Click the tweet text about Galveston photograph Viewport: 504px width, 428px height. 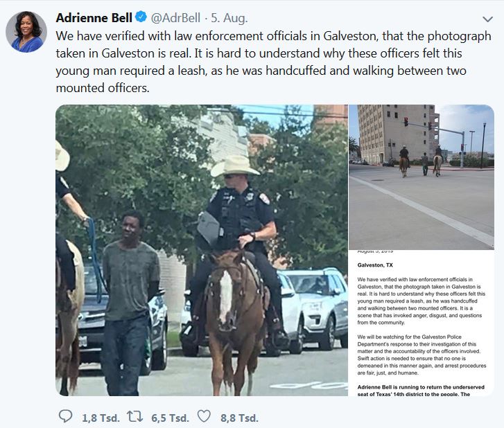274,62
